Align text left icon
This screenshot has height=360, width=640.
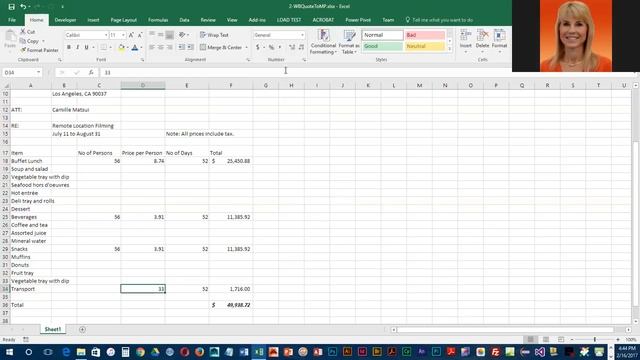(x=152, y=47)
